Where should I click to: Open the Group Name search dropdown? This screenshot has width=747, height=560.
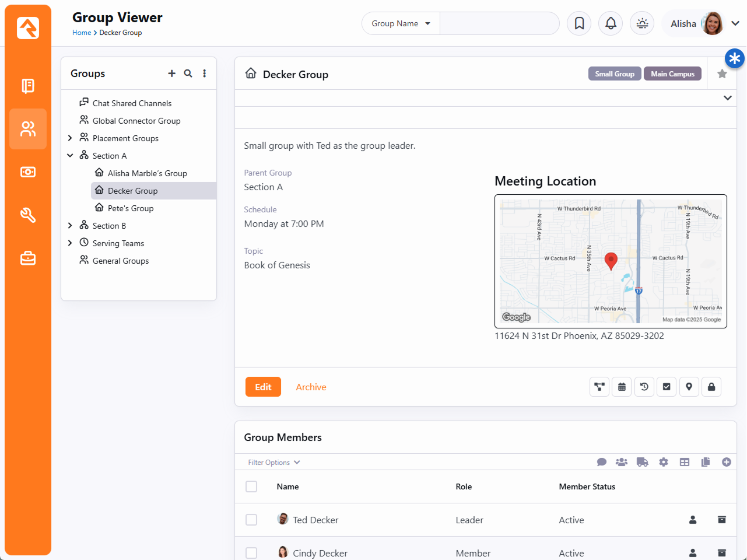point(401,23)
